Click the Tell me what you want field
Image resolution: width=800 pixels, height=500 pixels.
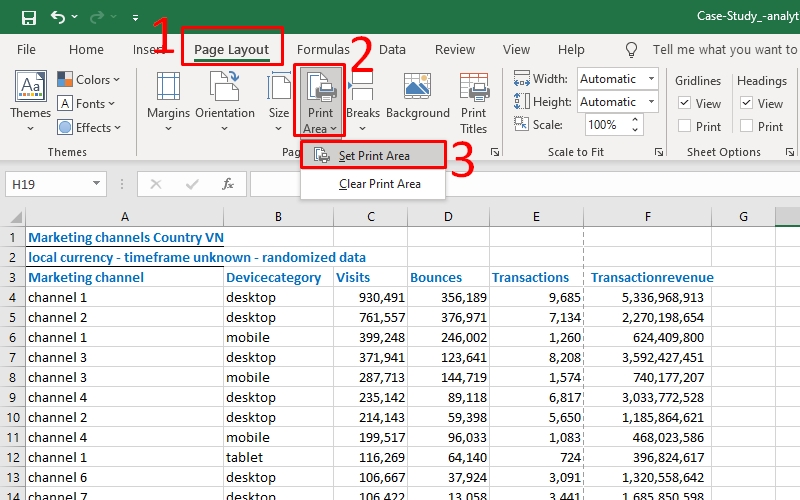click(724, 49)
